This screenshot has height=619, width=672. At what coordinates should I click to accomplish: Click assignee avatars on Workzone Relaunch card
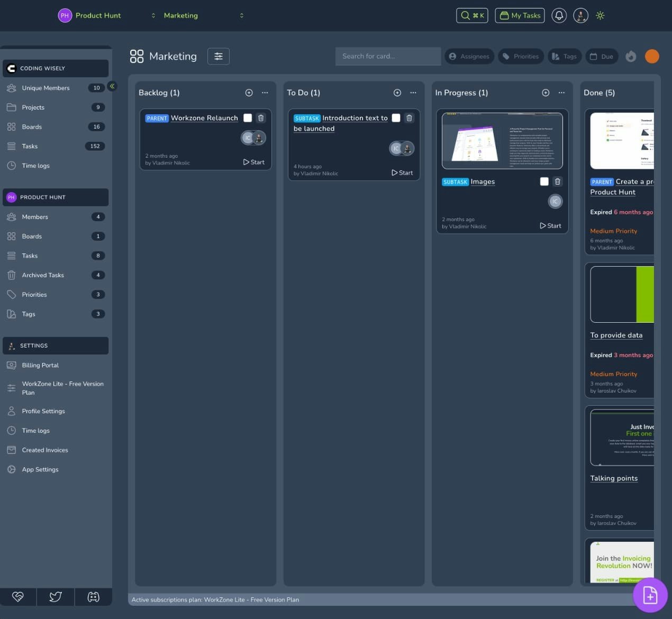pyautogui.click(x=253, y=138)
